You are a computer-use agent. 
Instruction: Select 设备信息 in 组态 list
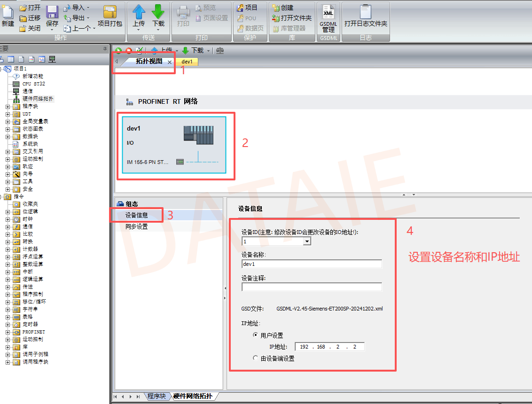click(x=136, y=215)
